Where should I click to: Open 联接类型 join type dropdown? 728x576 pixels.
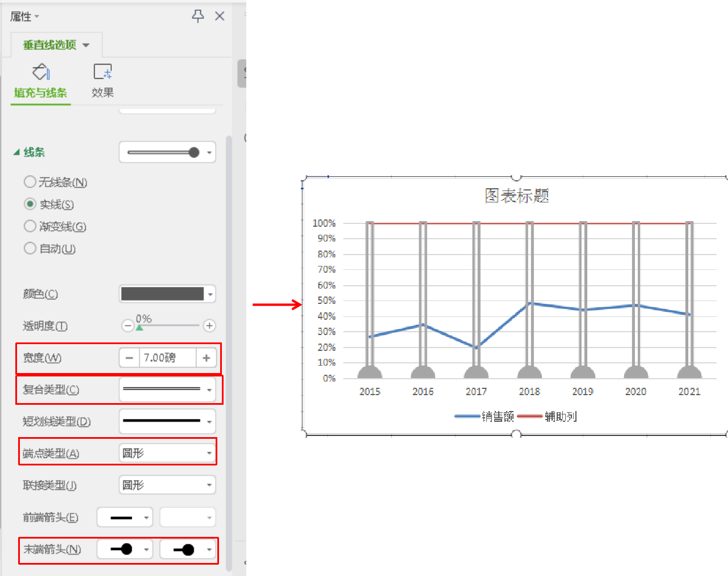click(167, 485)
